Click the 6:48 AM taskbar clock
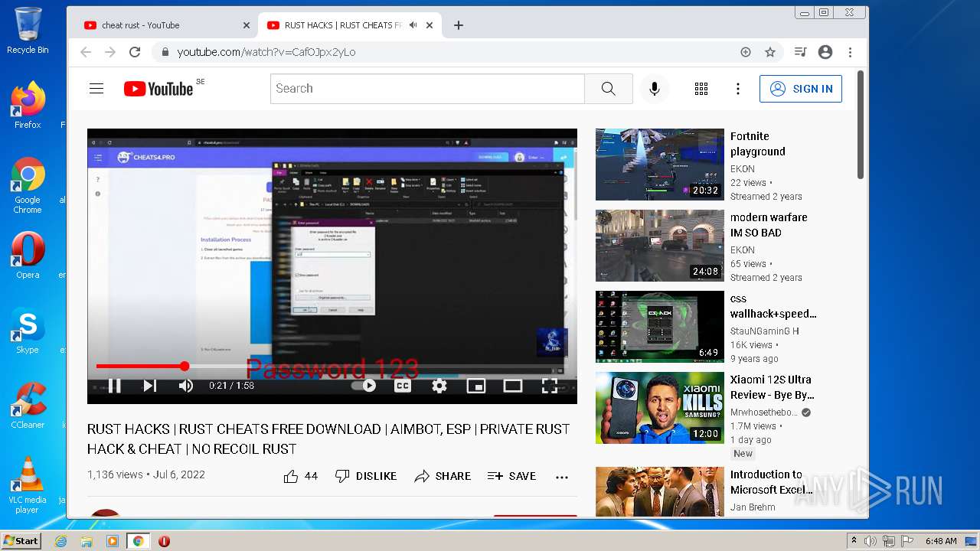 941,541
